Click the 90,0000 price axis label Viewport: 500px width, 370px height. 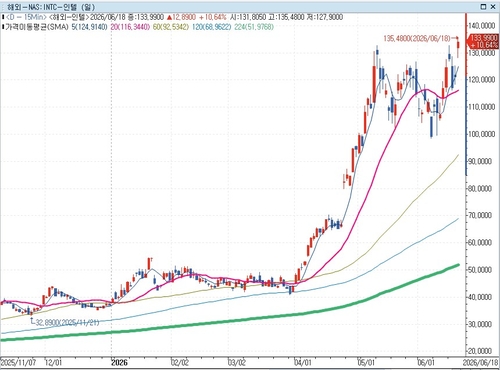point(480,161)
